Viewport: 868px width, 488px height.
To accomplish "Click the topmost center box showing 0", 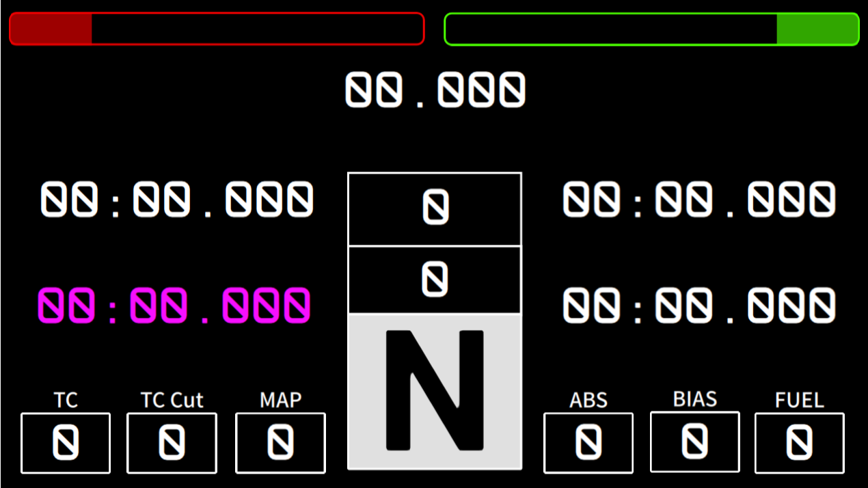I will pos(435,209).
